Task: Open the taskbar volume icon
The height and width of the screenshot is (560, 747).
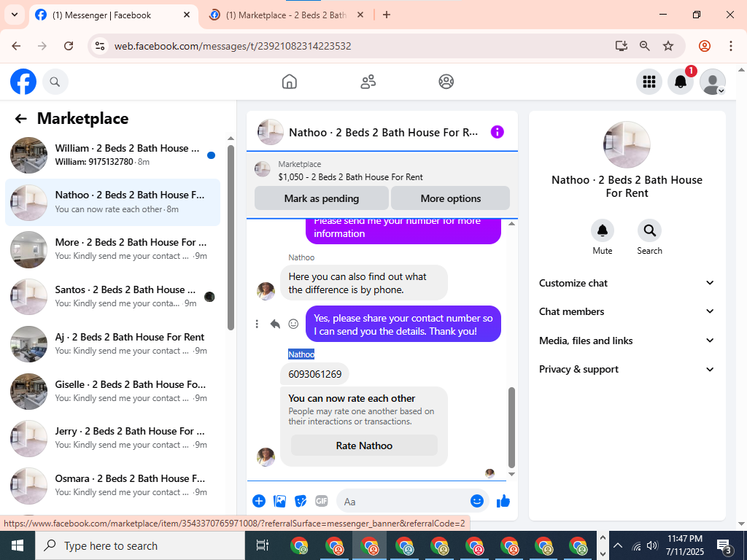Action: pos(652,545)
